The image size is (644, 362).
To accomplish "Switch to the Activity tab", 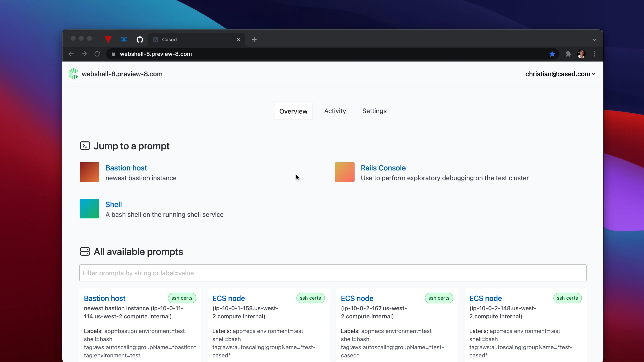I will point(335,111).
